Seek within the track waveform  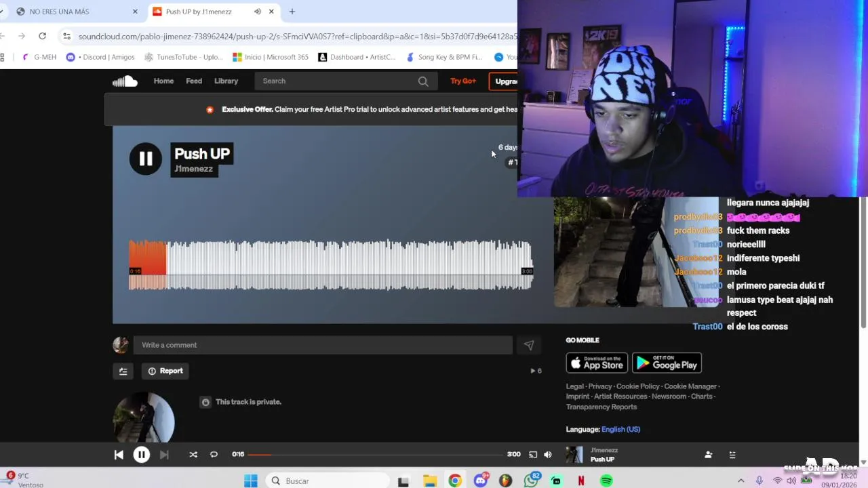tap(331, 265)
